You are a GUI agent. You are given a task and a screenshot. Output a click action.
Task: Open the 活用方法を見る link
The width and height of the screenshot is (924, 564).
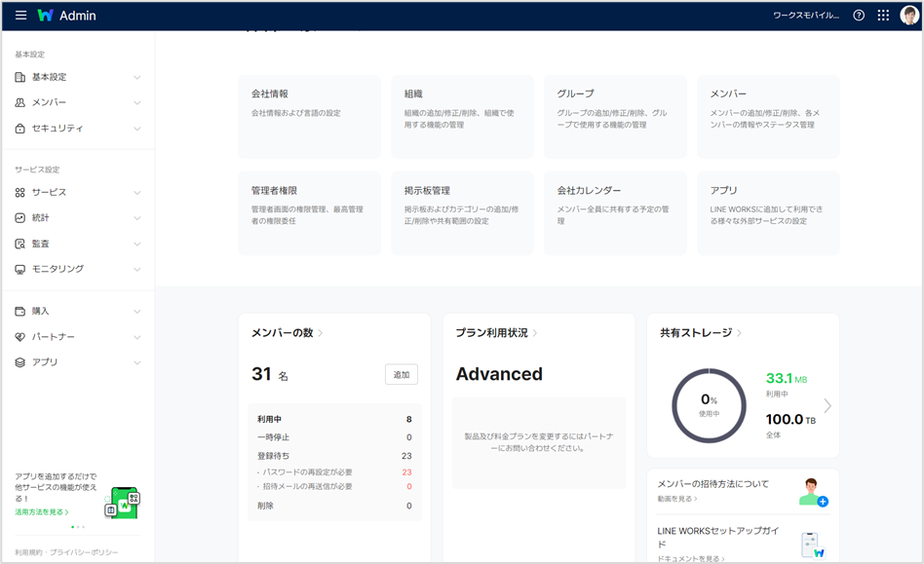[x=41, y=511]
